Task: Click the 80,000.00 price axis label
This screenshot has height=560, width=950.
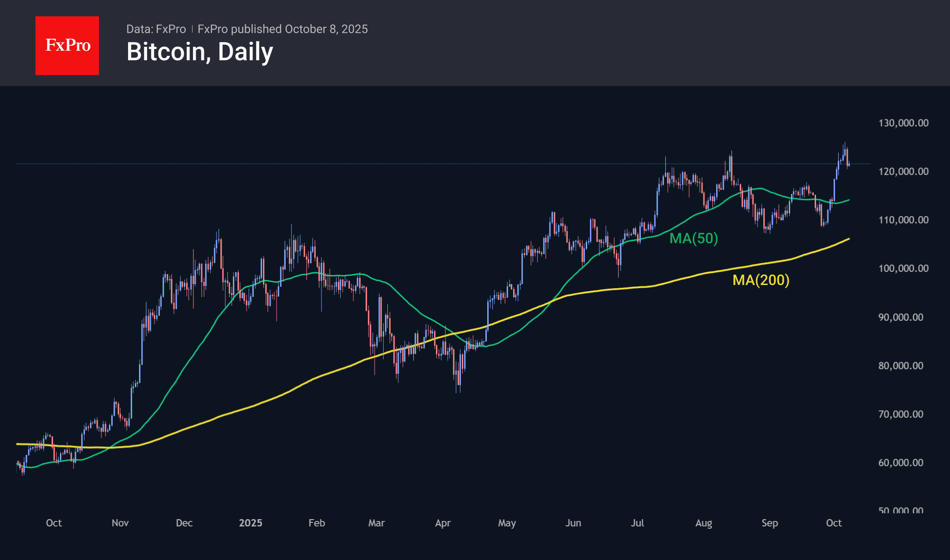Action: click(901, 366)
